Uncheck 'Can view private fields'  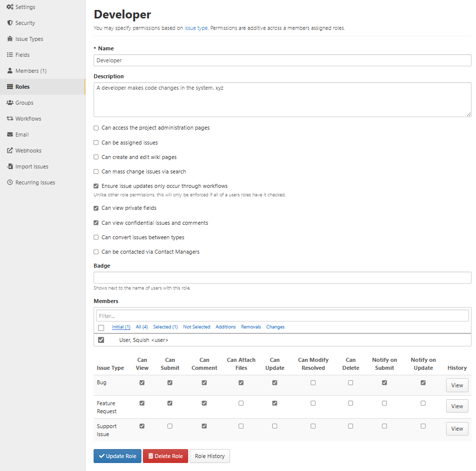pos(96,208)
